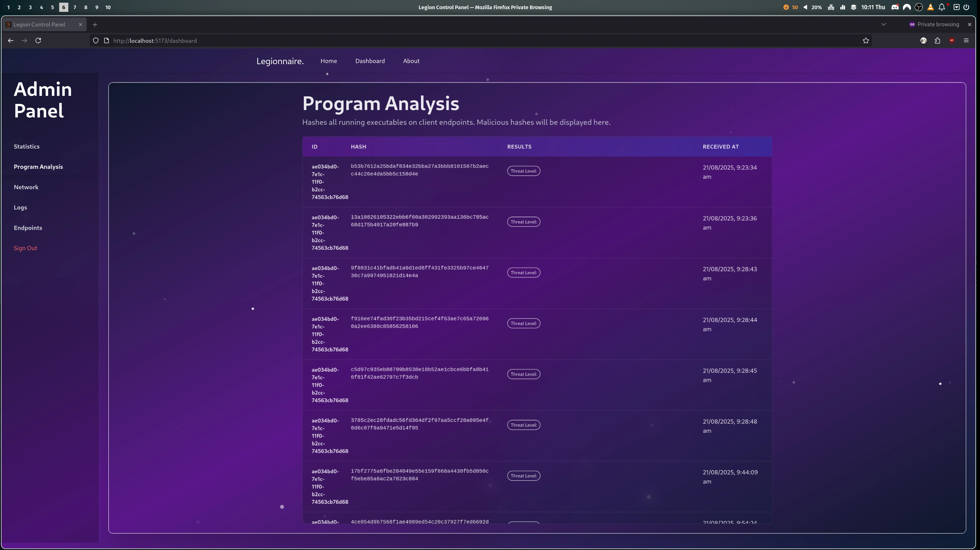Viewport: 980px width, 550px height.
Task: Click the timestamp 21/08/2025, 9:44:09 am
Action: click(x=730, y=477)
